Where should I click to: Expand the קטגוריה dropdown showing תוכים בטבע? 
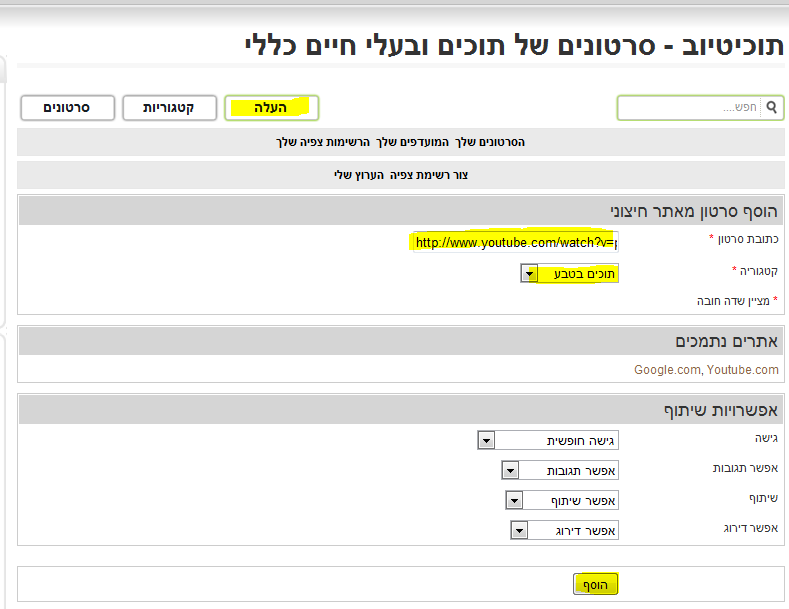pyautogui.click(x=570, y=273)
